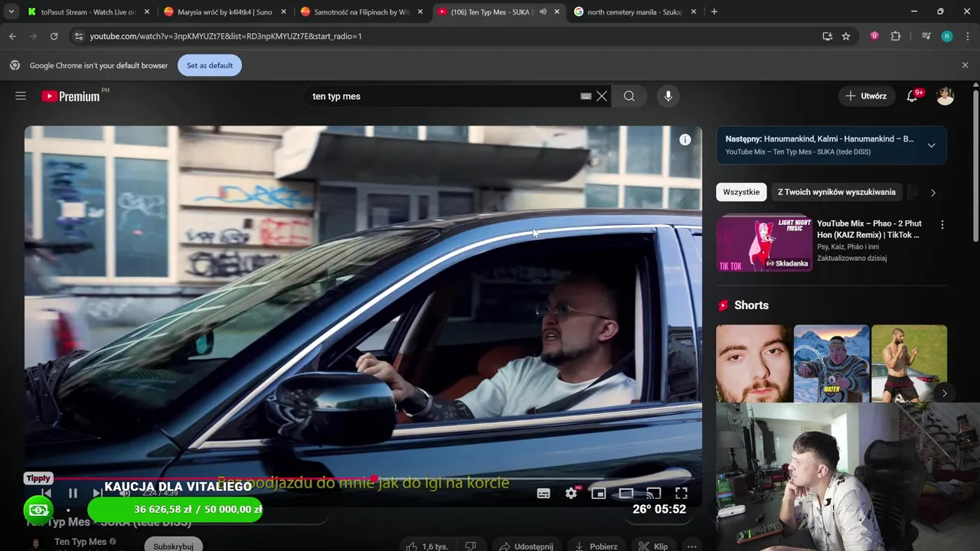Start voice search with microphone icon
Screen dimensions: 980x551
(668, 96)
